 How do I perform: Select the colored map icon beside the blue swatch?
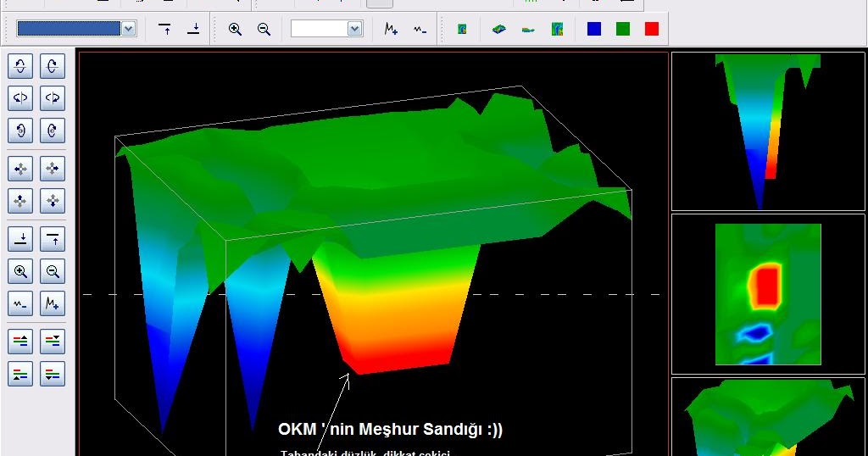[557, 29]
